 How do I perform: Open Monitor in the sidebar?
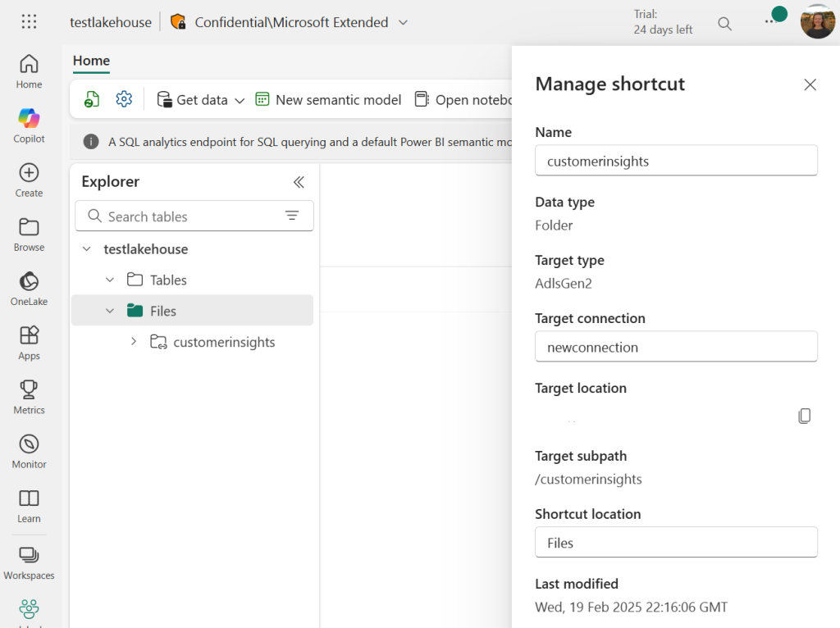(x=29, y=452)
